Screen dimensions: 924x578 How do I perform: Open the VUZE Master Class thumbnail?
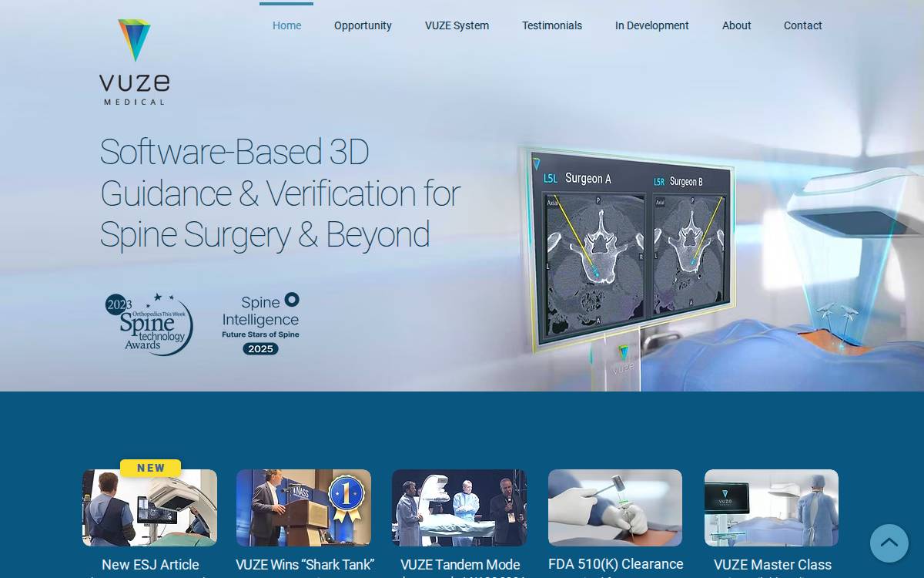(772, 508)
